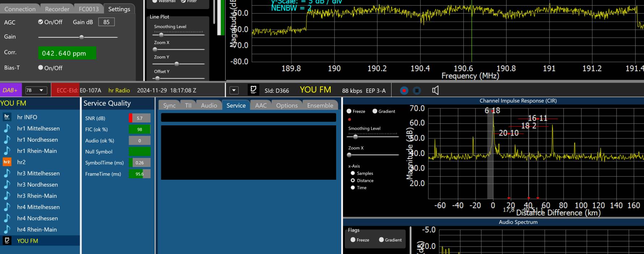Select the orange hr2 station icon
The width and height of the screenshot is (644, 254).
point(7,162)
